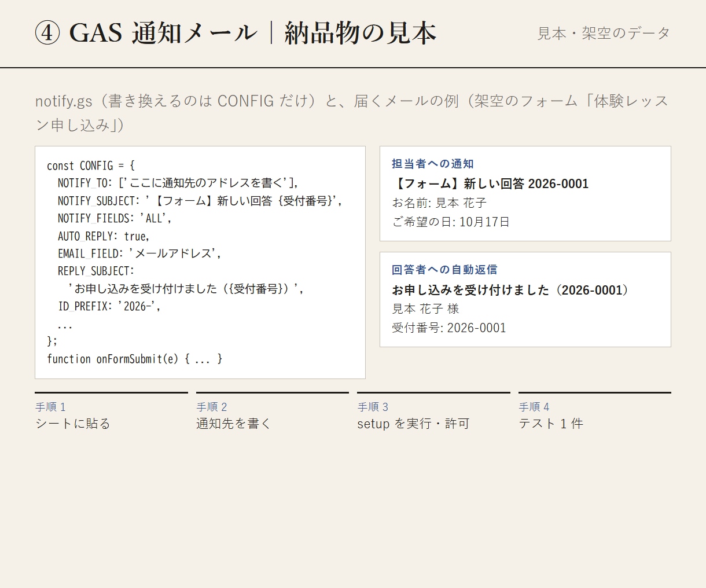Click the 'シートに貼る' step text

point(72,424)
